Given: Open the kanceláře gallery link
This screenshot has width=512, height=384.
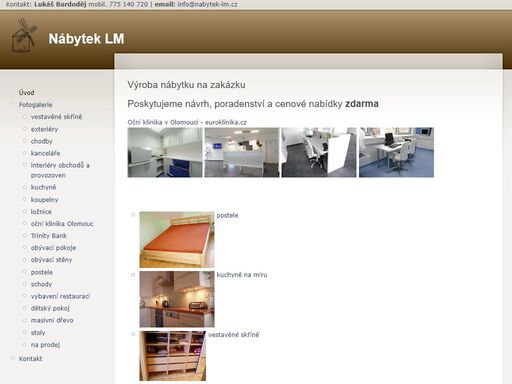Looking at the screenshot, I should point(45,153).
